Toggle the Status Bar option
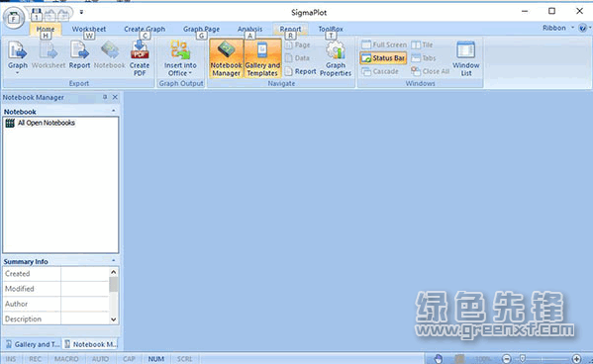 383,58
